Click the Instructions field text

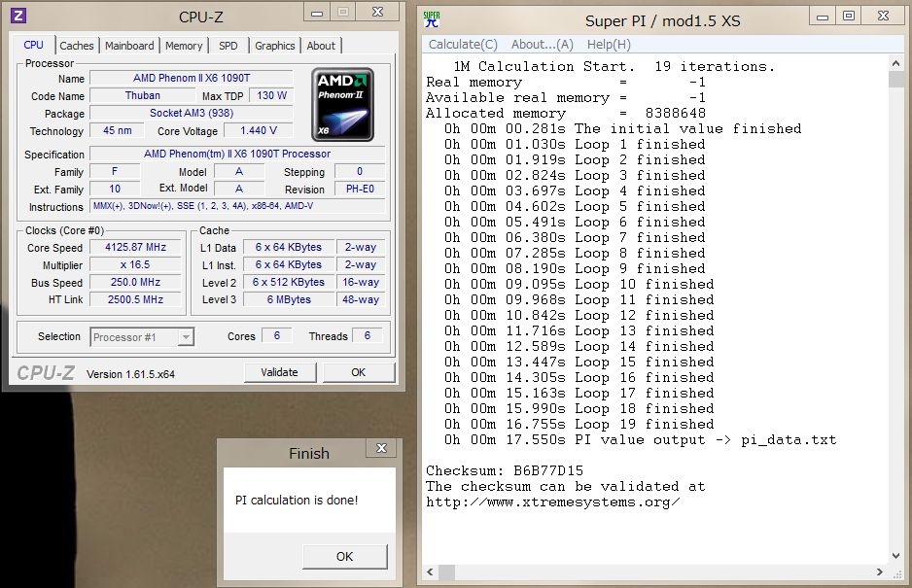(x=237, y=206)
